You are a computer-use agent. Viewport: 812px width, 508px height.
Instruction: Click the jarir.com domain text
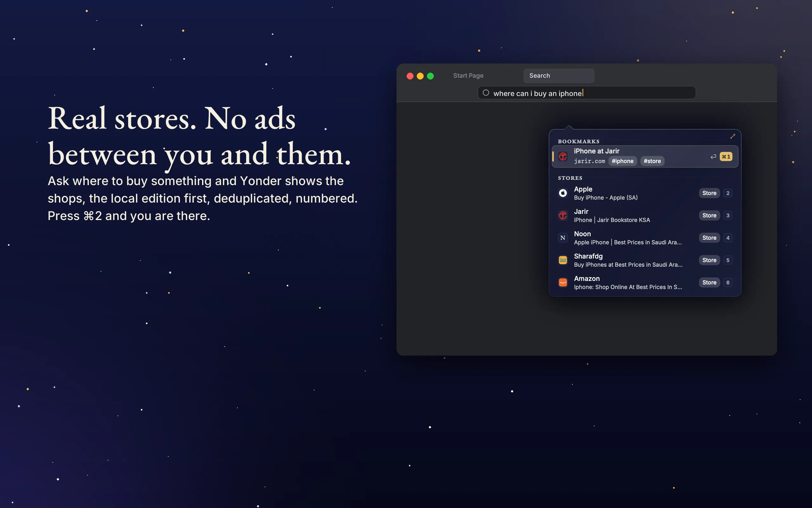pyautogui.click(x=589, y=161)
